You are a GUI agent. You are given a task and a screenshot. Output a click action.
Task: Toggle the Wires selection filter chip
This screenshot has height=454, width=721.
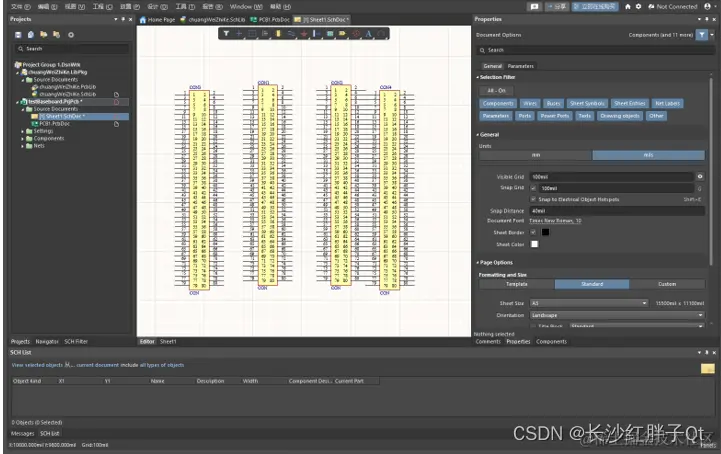[530, 103]
